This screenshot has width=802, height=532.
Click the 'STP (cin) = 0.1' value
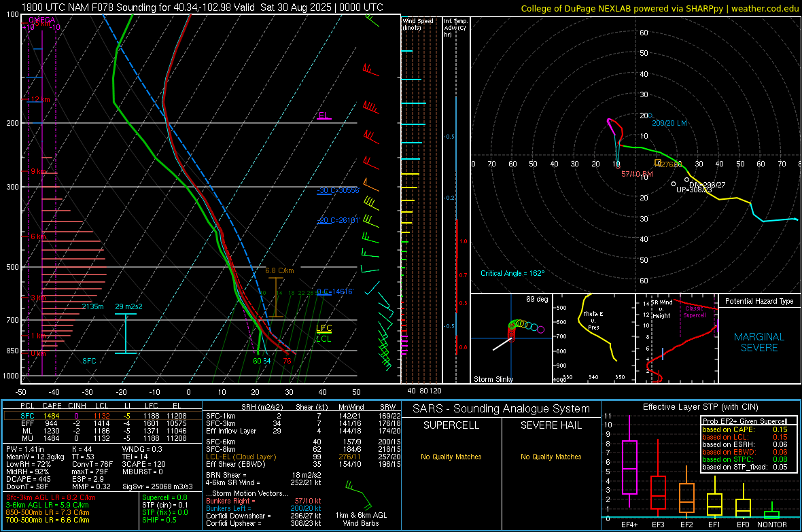165,505
